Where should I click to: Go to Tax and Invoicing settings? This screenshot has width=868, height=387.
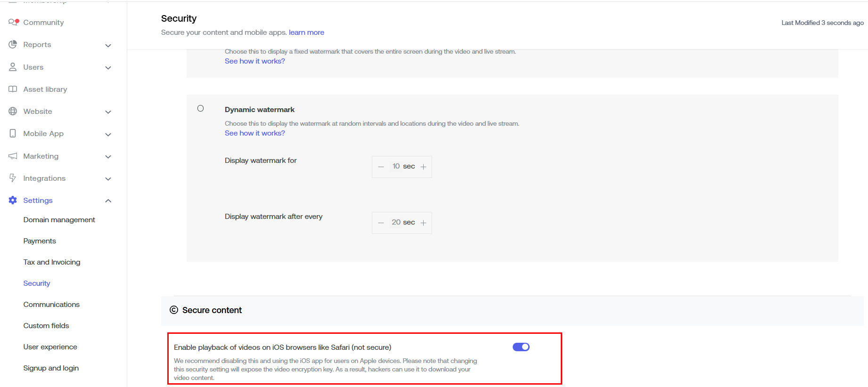[x=51, y=262]
